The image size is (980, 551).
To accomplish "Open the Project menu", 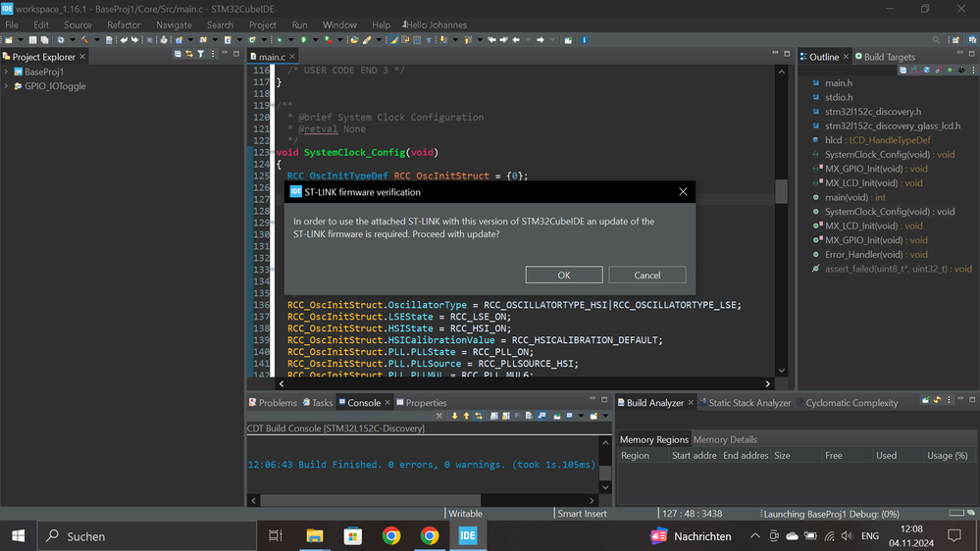I will 263,25.
